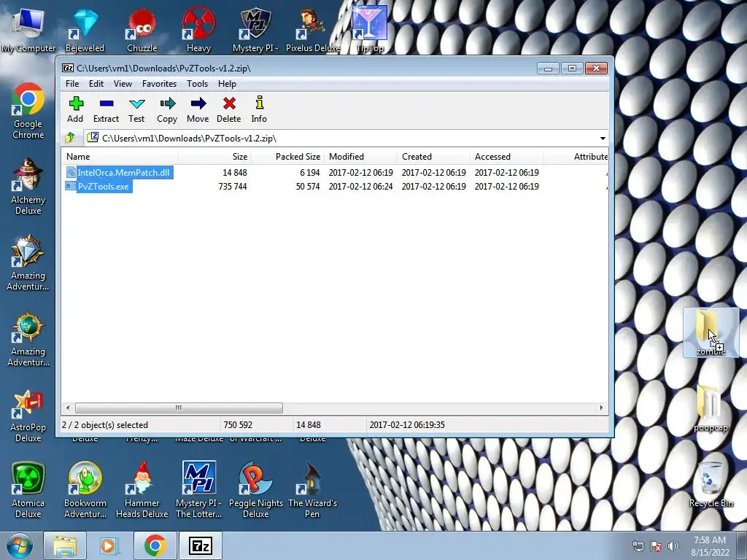
Task: Click the volume speaker tray icon
Action: [673, 546]
